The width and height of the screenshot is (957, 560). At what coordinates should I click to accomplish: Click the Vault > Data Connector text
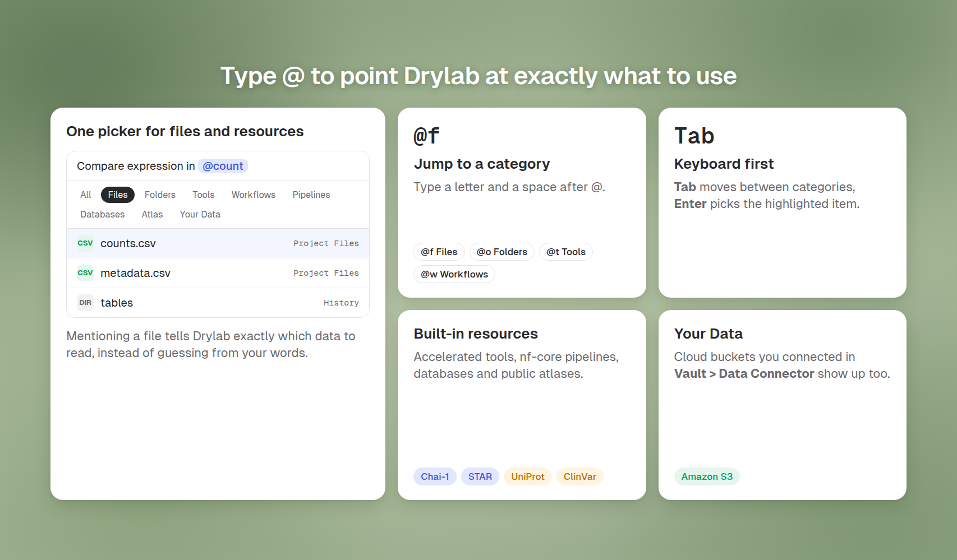[x=744, y=373]
